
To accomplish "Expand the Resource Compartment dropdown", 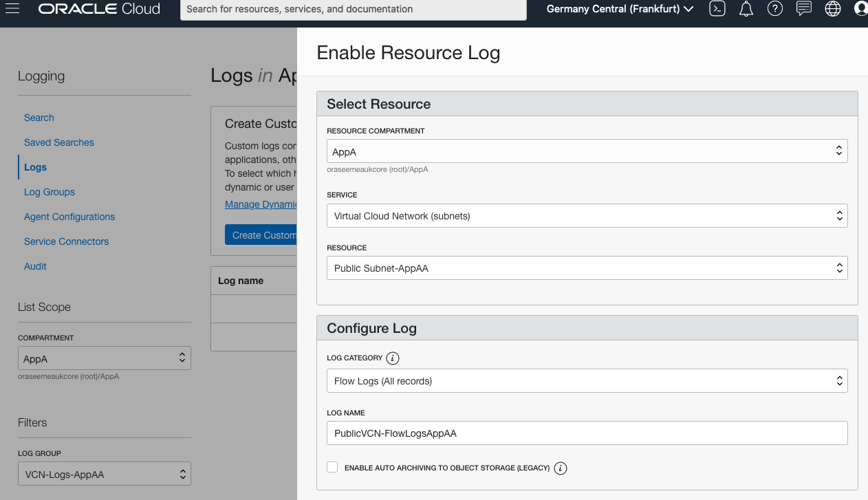I will (587, 151).
